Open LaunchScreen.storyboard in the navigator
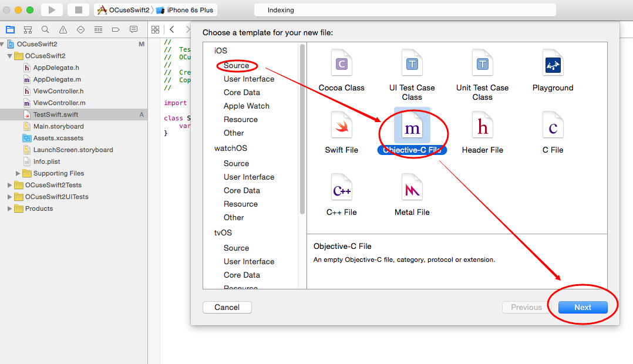Image resolution: width=633 pixels, height=364 pixels. pyautogui.click(x=73, y=149)
